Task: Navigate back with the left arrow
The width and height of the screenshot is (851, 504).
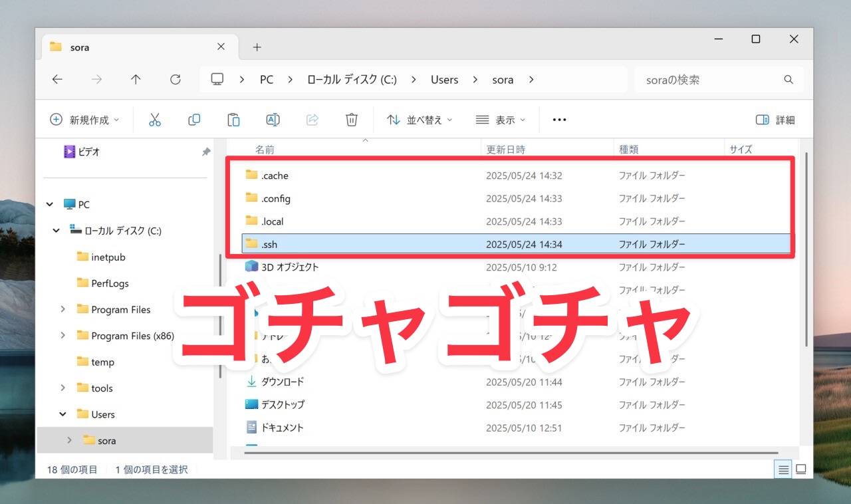Action: 57,80
